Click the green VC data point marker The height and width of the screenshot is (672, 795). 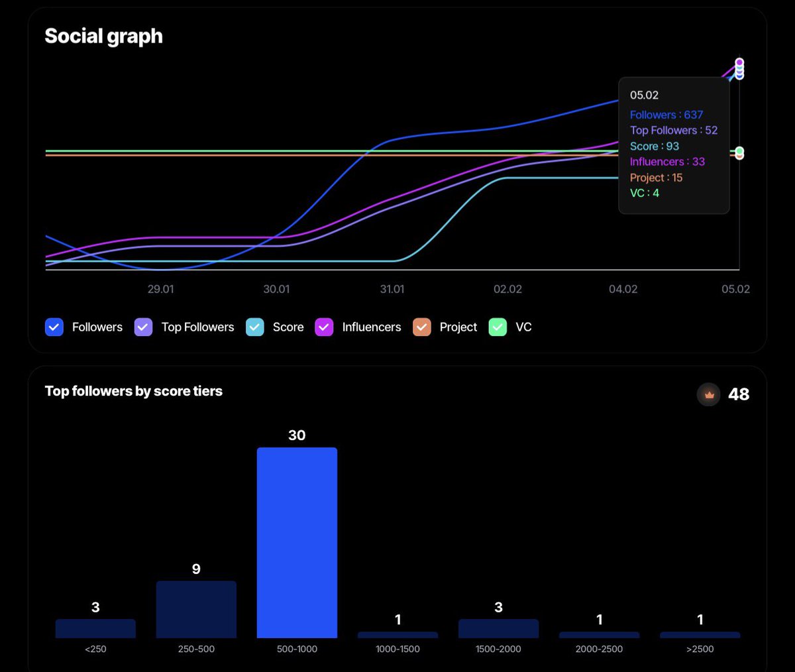pos(739,151)
